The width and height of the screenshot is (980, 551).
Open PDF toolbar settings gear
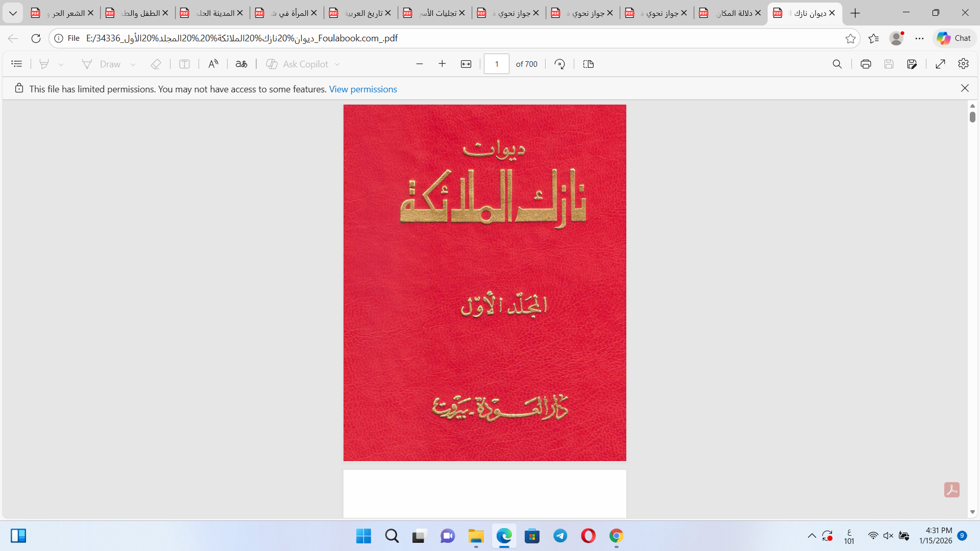coord(964,64)
